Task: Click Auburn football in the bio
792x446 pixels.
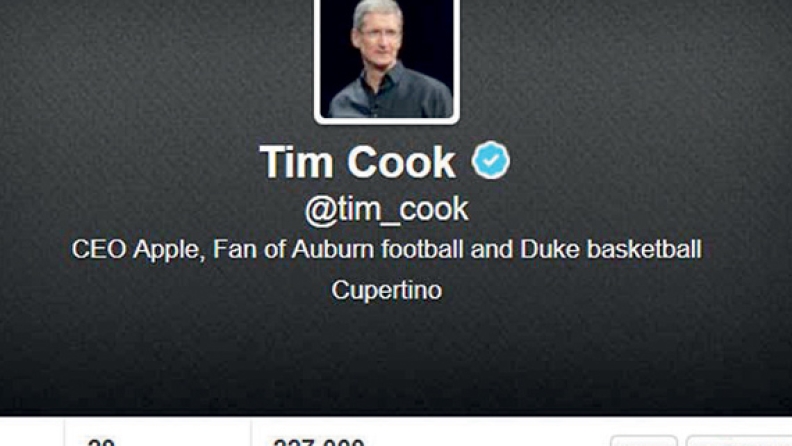Action: tap(377, 250)
